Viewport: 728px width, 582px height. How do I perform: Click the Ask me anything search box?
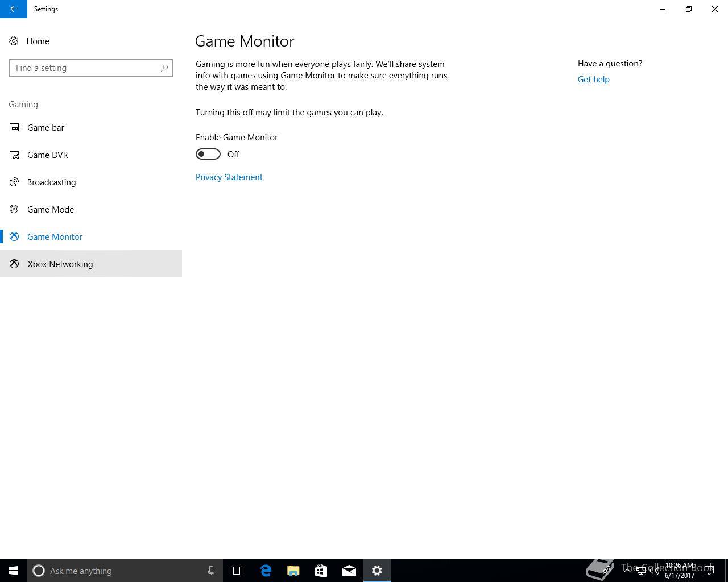tap(125, 571)
